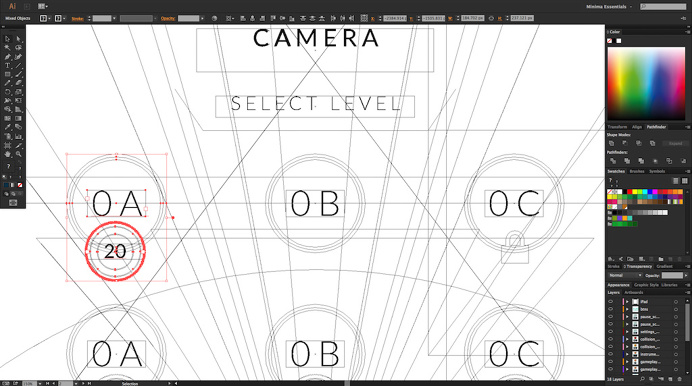Hide the iPad layer via eye icon
Screen dimensions: 692x386
point(611,302)
